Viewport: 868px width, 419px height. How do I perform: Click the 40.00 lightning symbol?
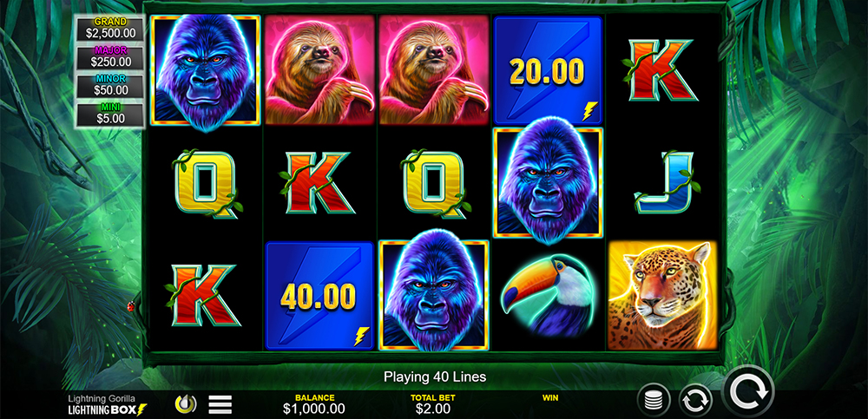319,296
